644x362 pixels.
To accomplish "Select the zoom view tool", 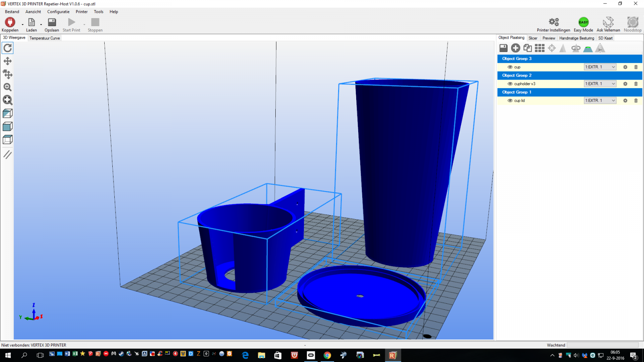I will 8,87.
